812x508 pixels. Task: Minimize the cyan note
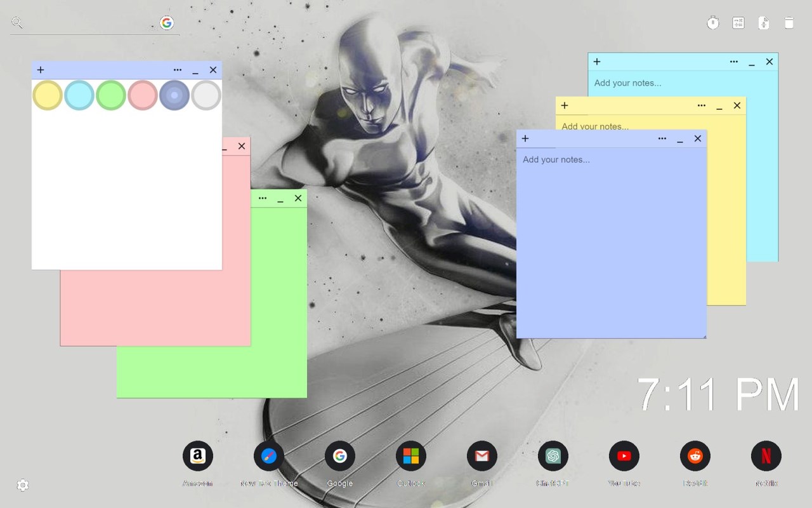click(752, 63)
